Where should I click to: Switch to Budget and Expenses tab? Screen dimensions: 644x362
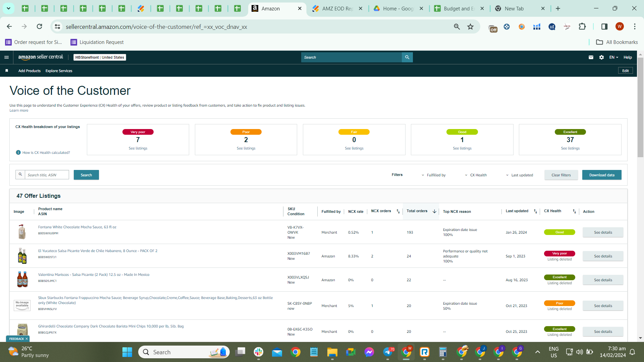(x=459, y=8)
